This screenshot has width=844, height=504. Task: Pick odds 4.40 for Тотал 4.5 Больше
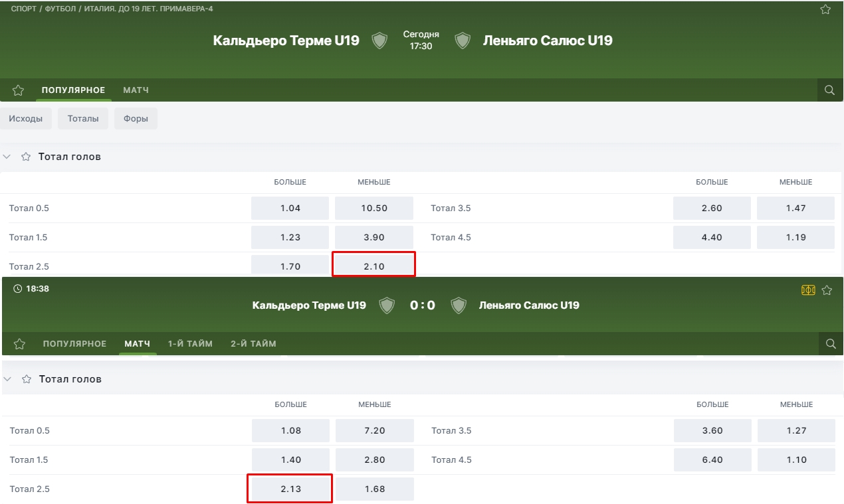tap(712, 237)
